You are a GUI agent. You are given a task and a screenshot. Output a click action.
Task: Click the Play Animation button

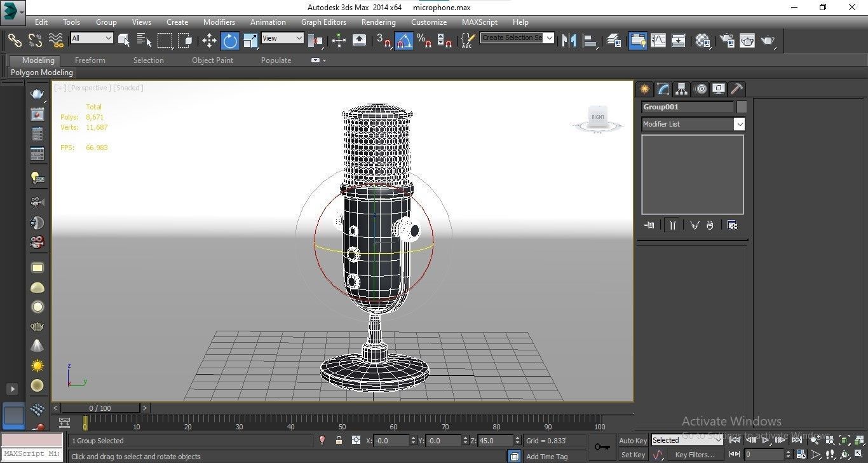pyautogui.click(x=766, y=440)
